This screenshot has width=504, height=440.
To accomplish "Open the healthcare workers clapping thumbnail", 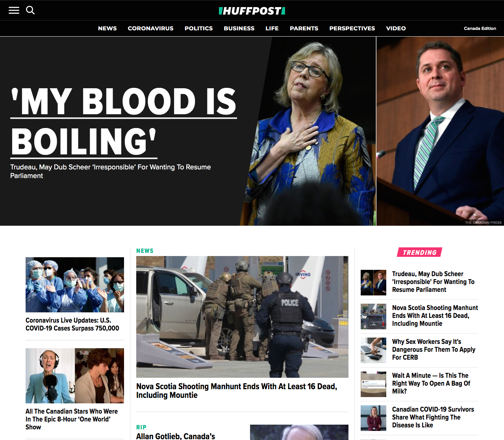I will tap(75, 284).
